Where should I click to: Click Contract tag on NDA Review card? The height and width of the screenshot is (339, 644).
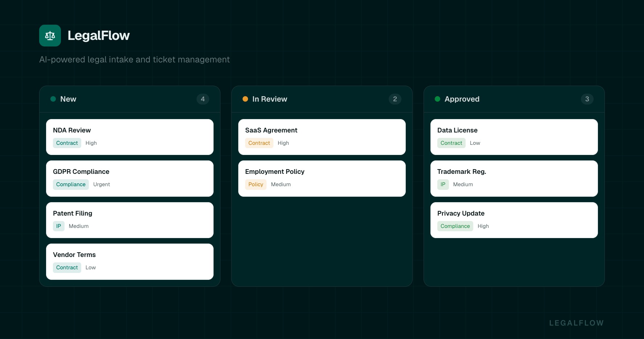(67, 143)
